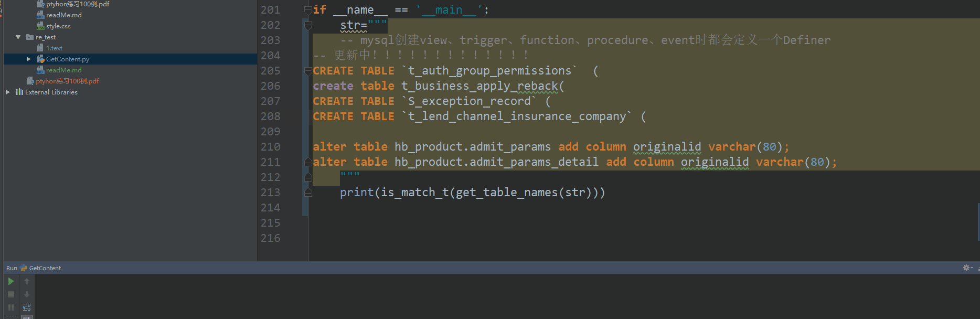Collapse the re_test folder arrow

click(18, 37)
